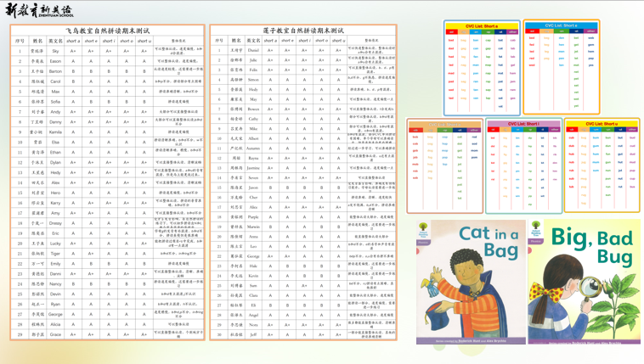The width and height of the screenshot is (644, 364).
Task: Click the name Carol in the left table
Action: click(55, 81)
